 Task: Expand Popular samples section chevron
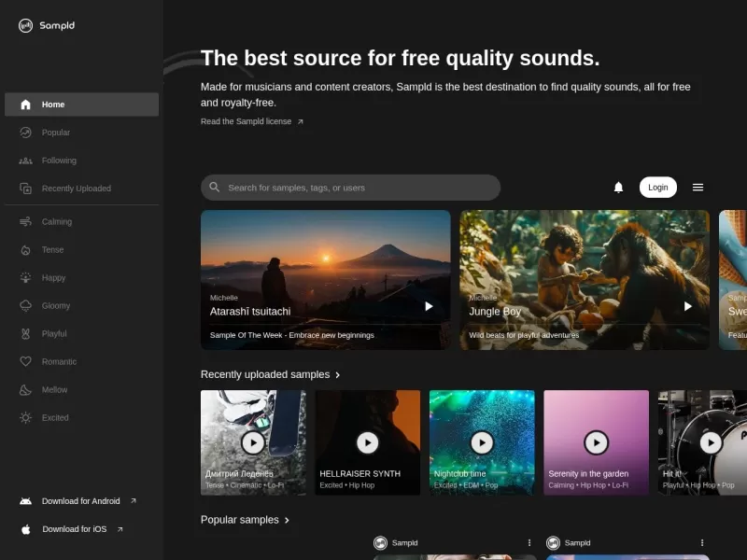point(287,520)
